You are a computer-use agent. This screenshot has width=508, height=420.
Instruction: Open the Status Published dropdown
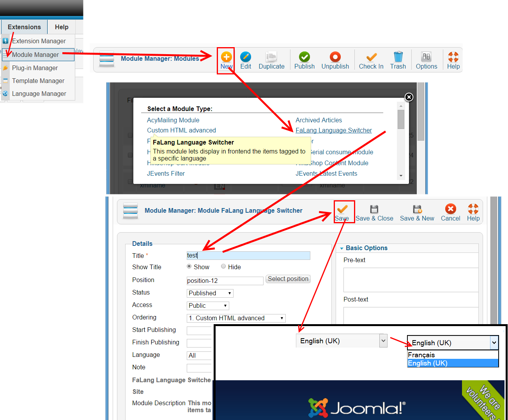click(x=210, y=293)
